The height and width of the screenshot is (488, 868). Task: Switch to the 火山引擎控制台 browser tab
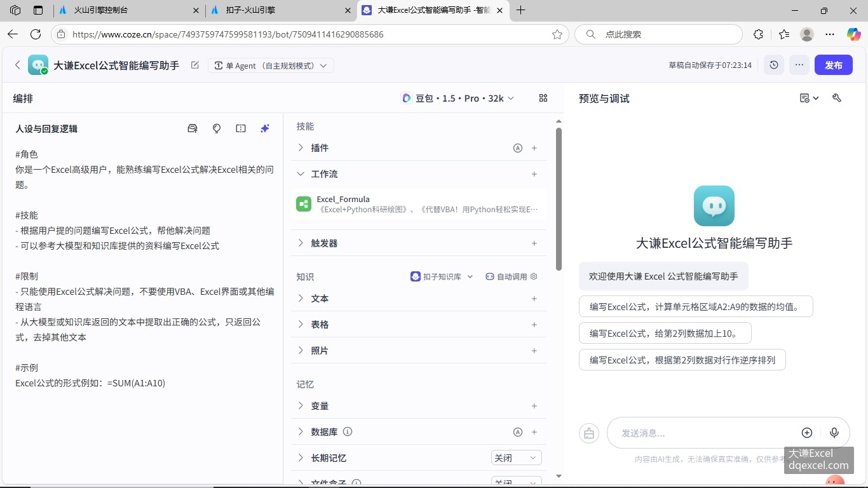(x=130, y=10)
